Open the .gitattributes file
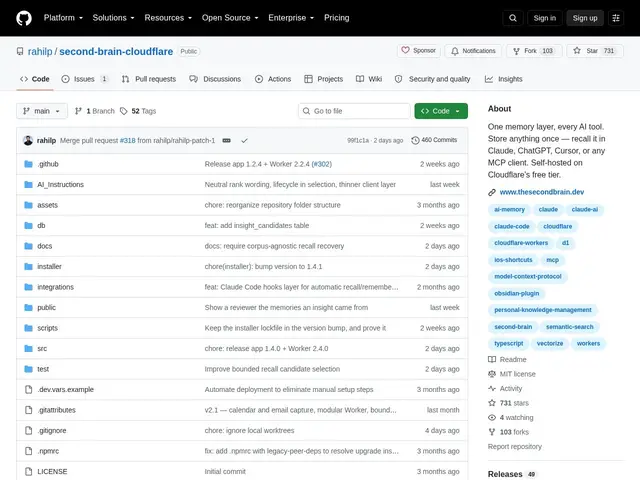The image size is (640, 480). point(56,410)
